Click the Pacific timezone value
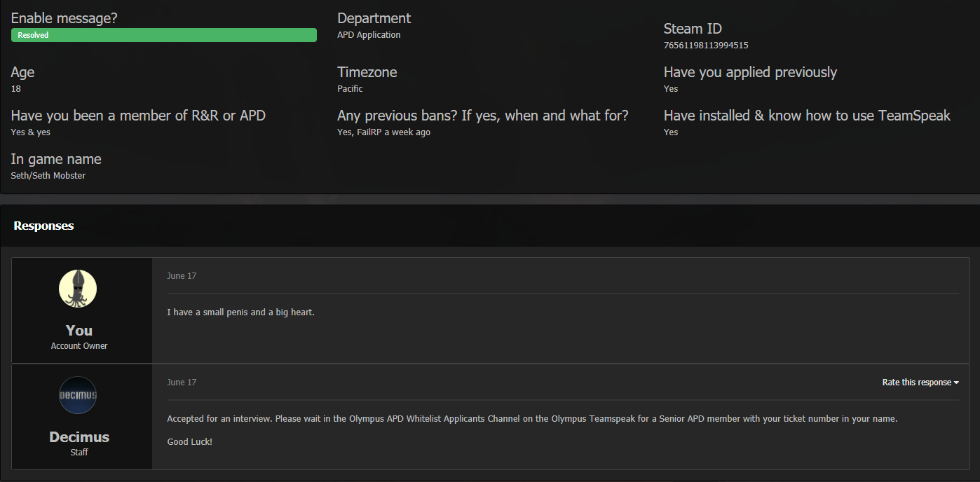Image resolution: width=980 pixels, height=482 pixels. click(350, 89)
